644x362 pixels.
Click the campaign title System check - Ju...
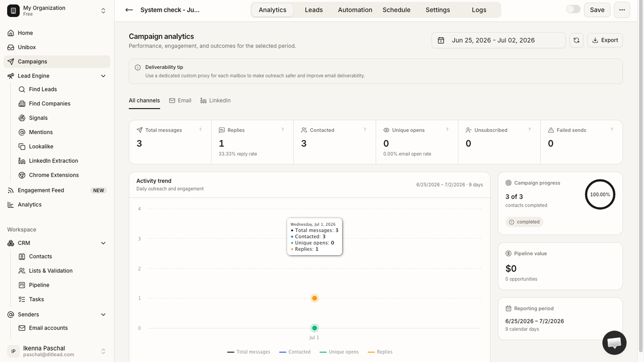click(x=170, y=10)
